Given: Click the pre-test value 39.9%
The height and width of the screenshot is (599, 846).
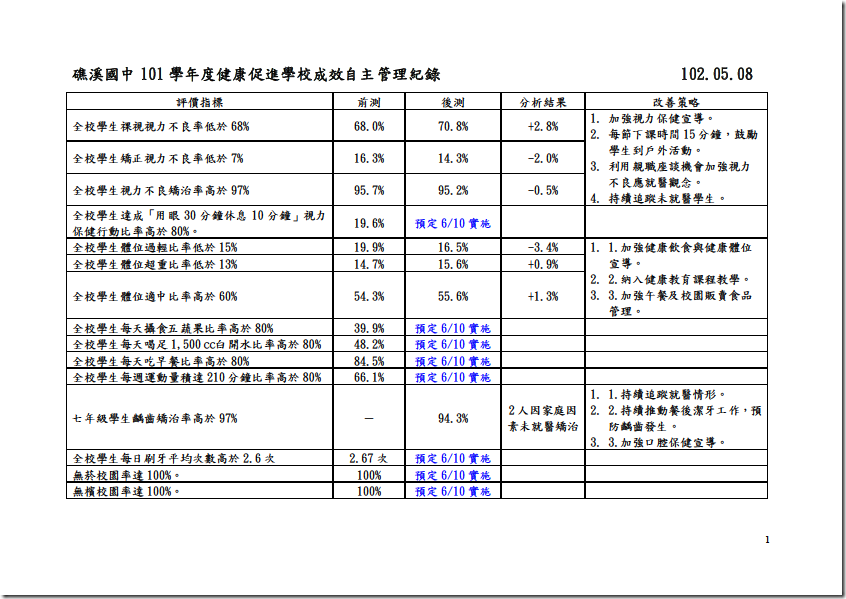Looking at the screenshot, I should click(x=369, y=328).
